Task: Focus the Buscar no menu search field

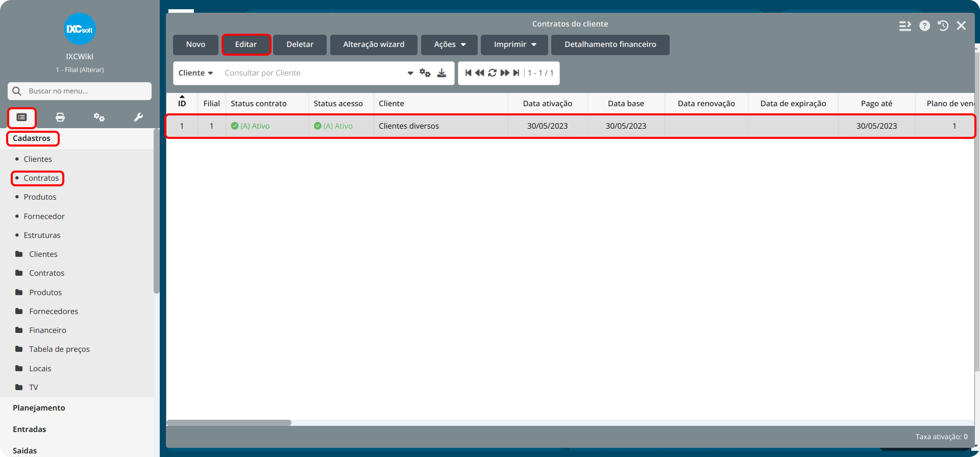Action: [x=80, y=91]
